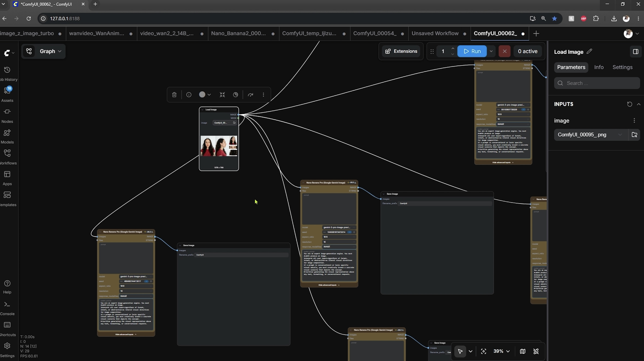Toggle link visibility in canvas toolbar
The image size is (644, 361).
click(x=536, y=351)
